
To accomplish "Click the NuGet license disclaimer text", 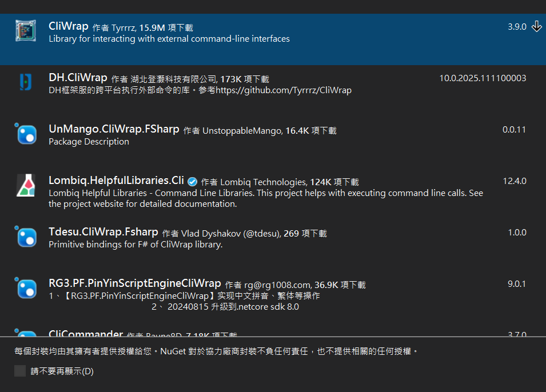I will (x=216, y=351).
